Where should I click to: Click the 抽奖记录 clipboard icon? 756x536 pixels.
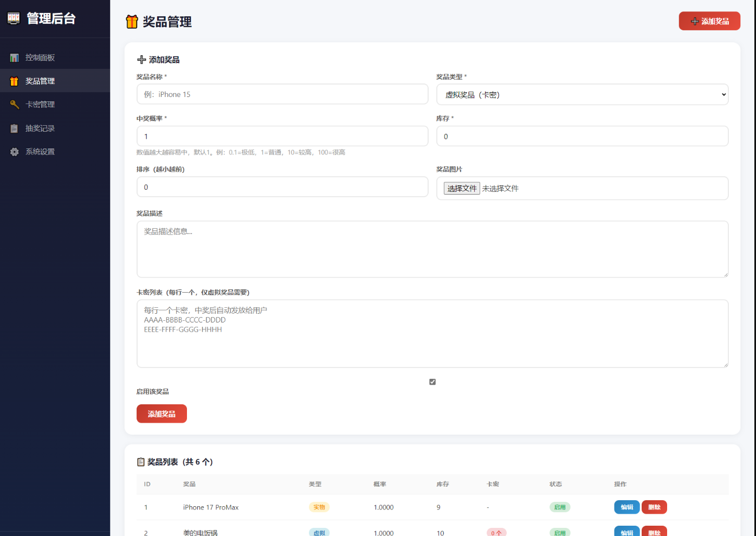click(15, 128)
